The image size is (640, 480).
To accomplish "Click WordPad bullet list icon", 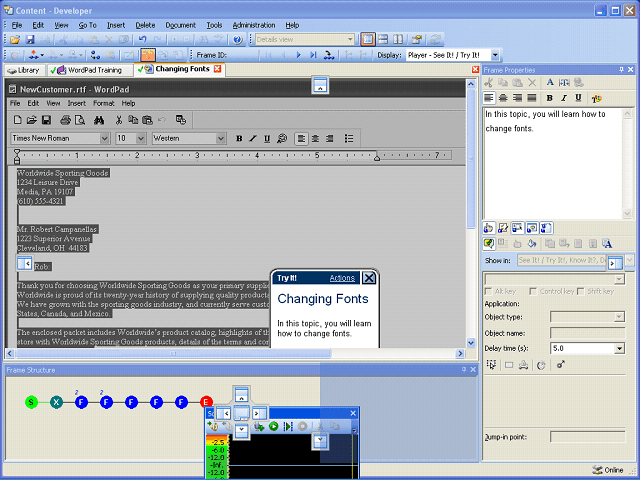I will click(349, 139).
